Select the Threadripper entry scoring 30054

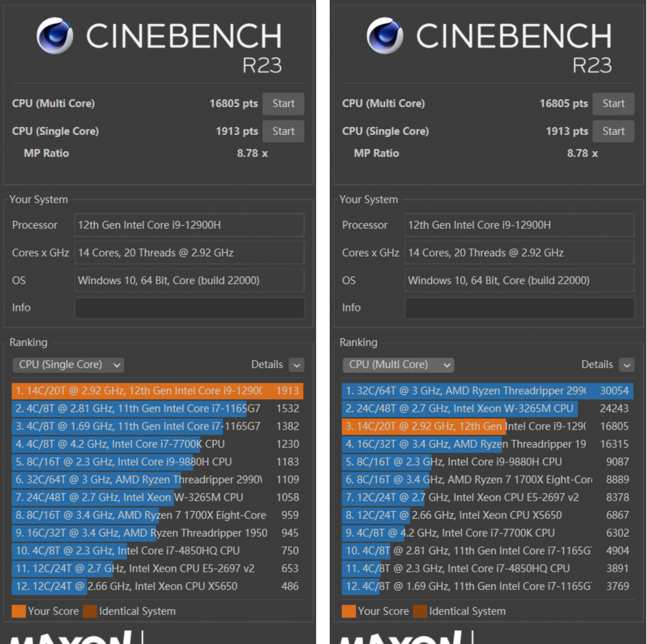(x=487, y=391)
